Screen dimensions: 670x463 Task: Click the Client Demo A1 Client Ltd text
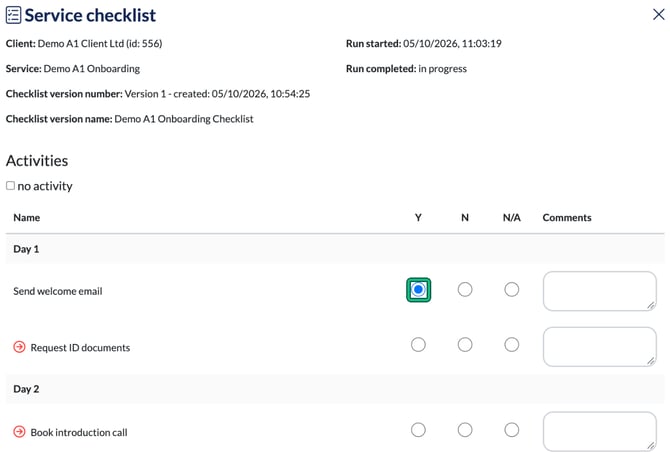coord(84,44)
